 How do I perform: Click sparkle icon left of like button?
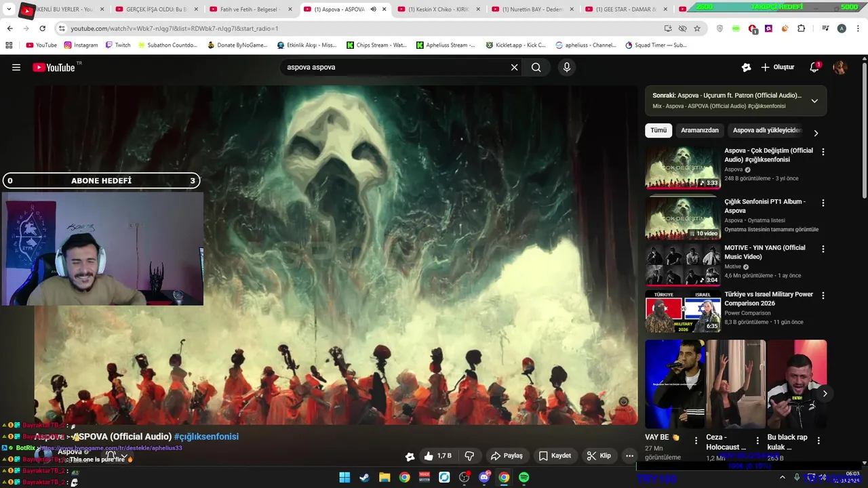[x=410, y=456]
